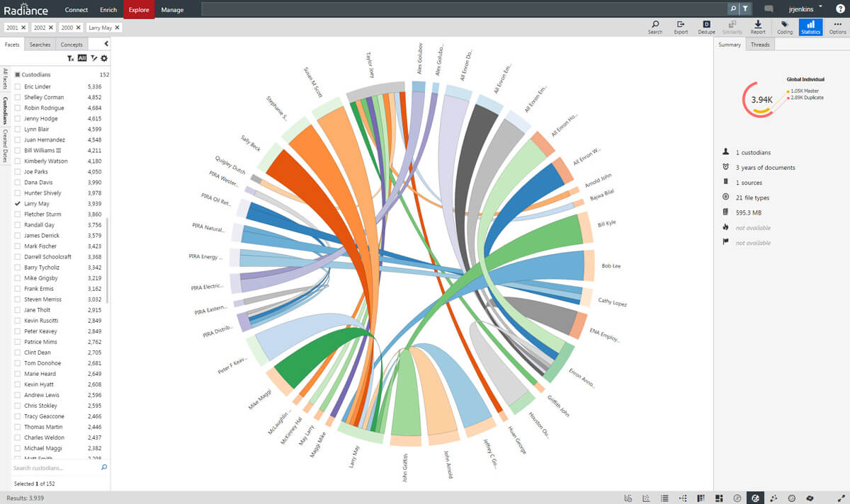Viewport: 850px width, 504px height.
Task: Switch to the Searches tab
Action: (40, 45)
